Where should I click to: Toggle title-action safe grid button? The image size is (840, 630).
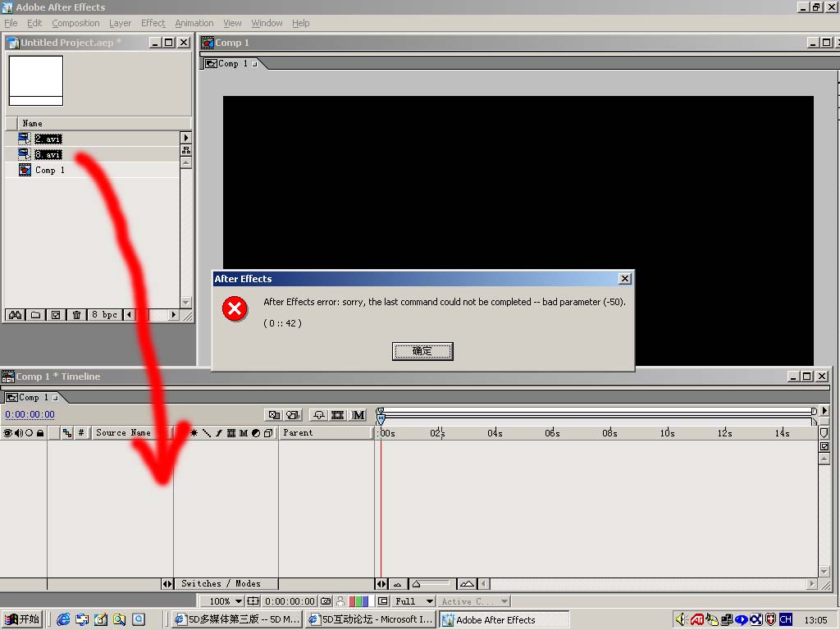(253, 601)
